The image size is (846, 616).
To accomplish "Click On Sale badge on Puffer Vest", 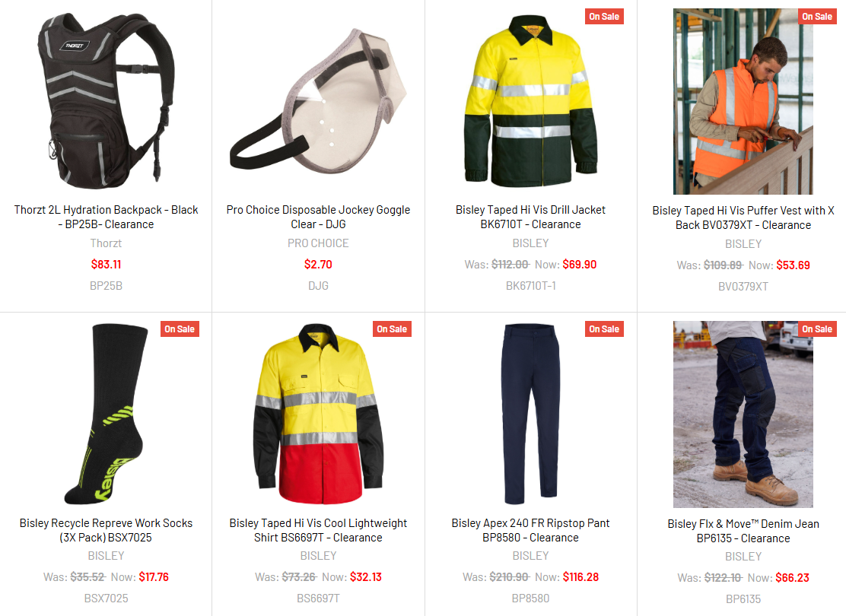I will tap(817, 16).
